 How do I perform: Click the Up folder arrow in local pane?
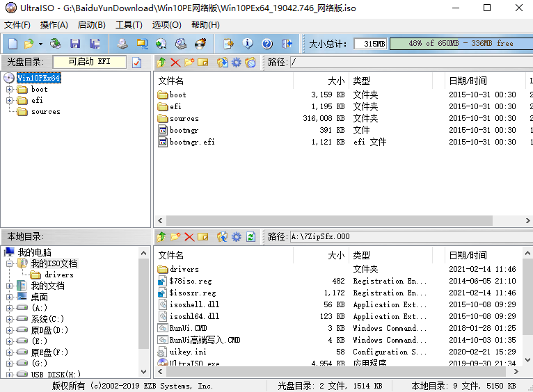161,237
